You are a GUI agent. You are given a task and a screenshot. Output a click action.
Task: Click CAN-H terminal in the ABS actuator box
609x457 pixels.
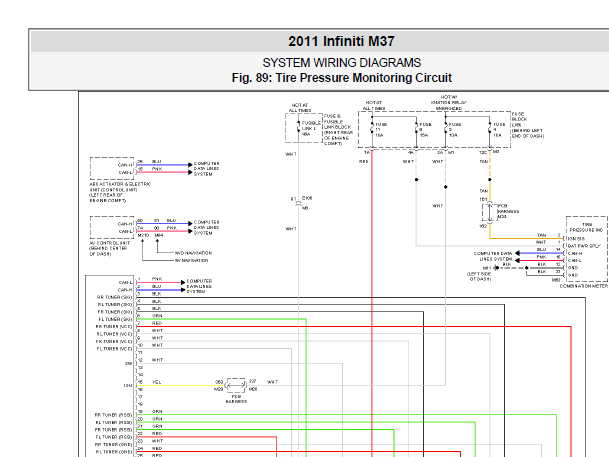click(125, 165)
